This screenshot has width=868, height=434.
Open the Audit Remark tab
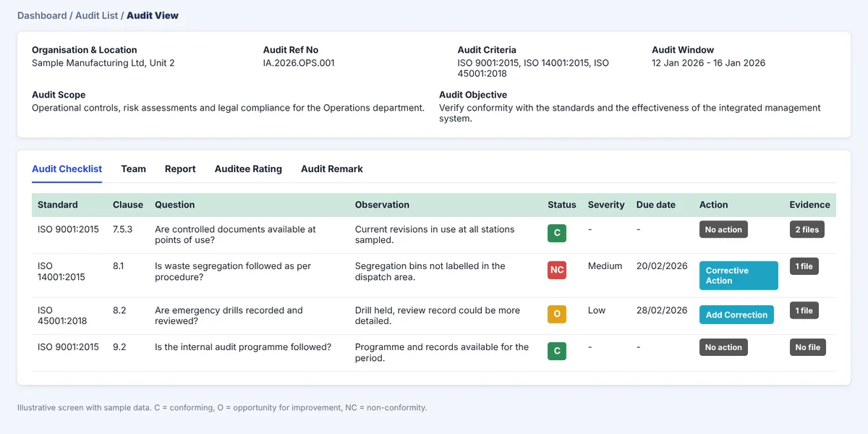point(332,169)
